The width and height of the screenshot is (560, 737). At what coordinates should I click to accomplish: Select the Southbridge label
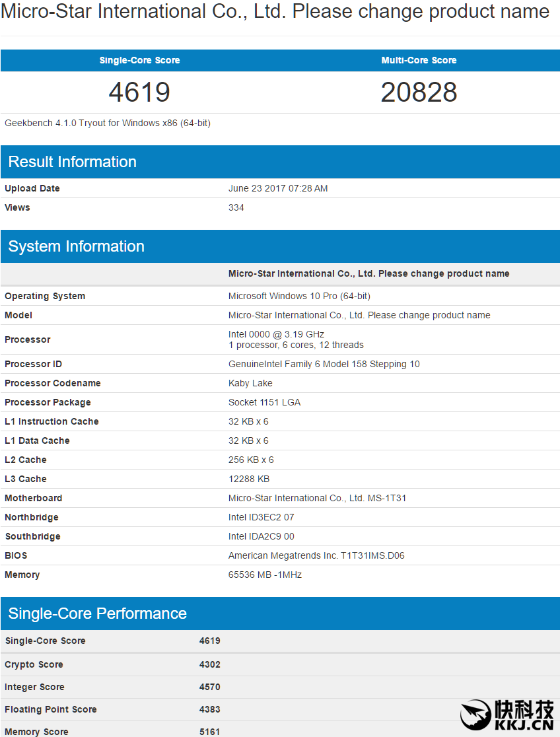pos(32,536)
